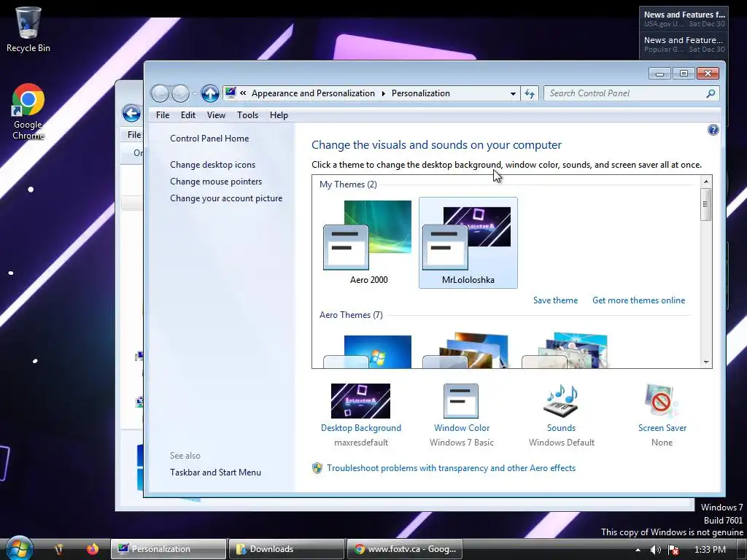Click the Help question mark icon
Image resolution: width=747 pixels, height=560 pixels.
713,130
